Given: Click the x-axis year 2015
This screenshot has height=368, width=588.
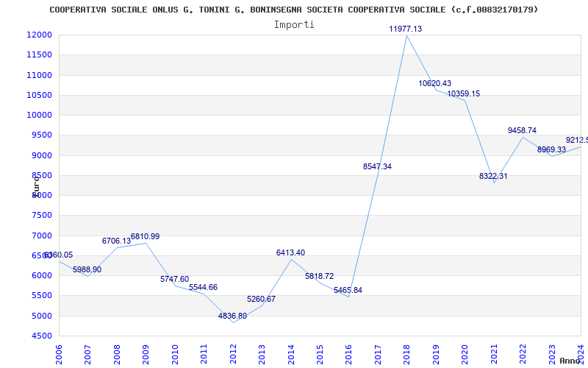Looking at the screenshot, I should click(320, 354).
